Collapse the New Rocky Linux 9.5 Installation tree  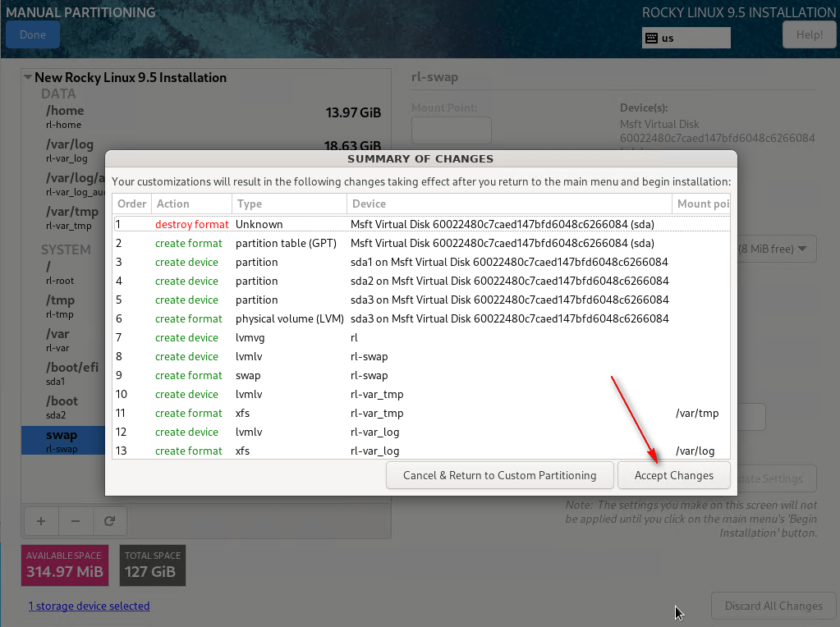coord(28,78)
